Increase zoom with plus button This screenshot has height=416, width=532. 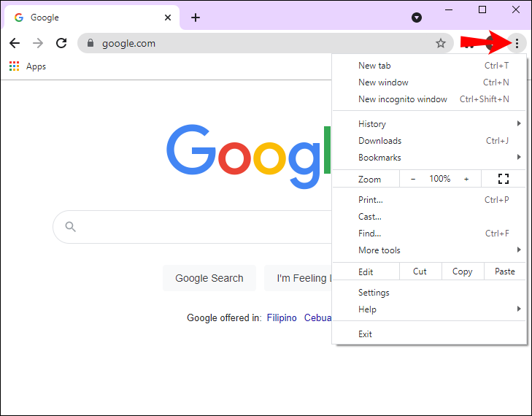click(466, 179)
